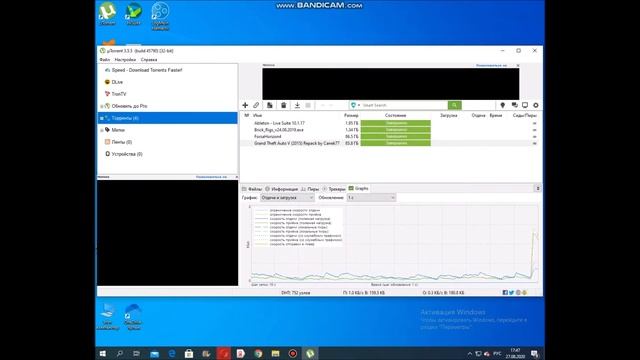Switch to the Информация tab
640x360 pixels.
pos(282,189)
